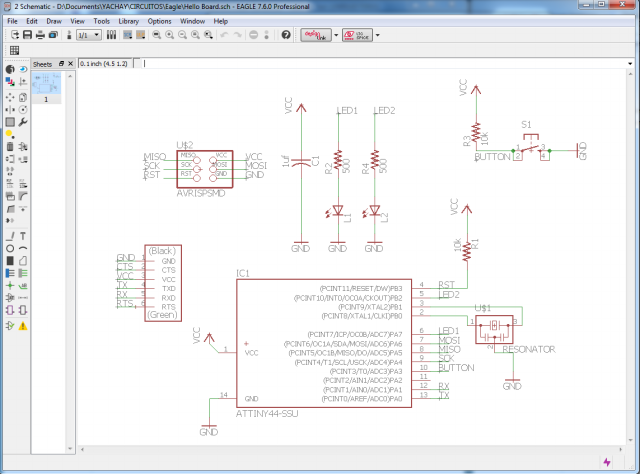Viewport: 640px width, 474px height.
Task: Undock the Sheets panel
Action: pos(61,64)
